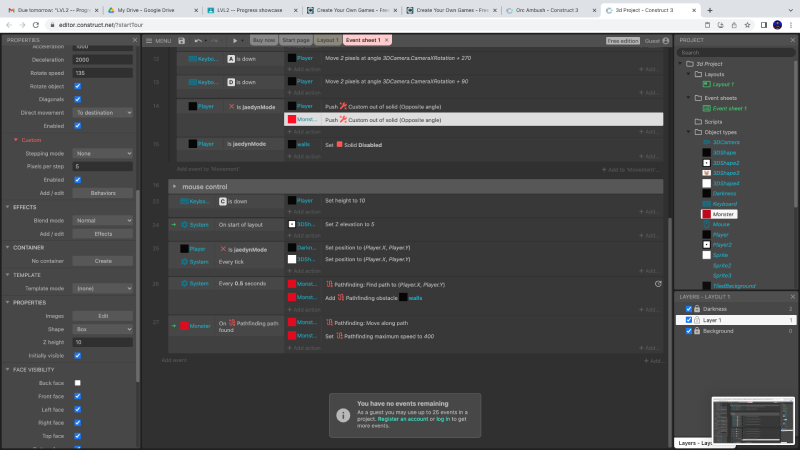Click the undo arrow icon
Screen dimensions: 800x450
coord(198,40)
